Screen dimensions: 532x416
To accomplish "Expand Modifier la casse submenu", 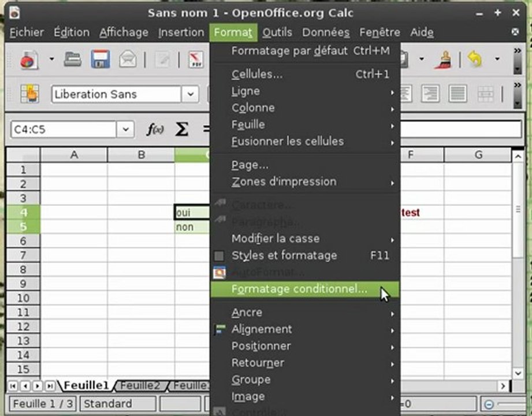I will coord(305,239).
